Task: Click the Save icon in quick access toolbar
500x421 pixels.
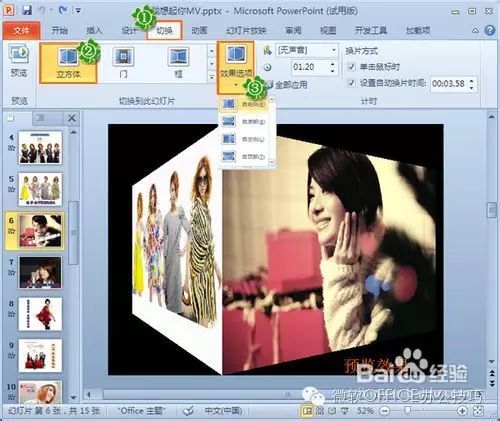Action: [x=27, y=10]
